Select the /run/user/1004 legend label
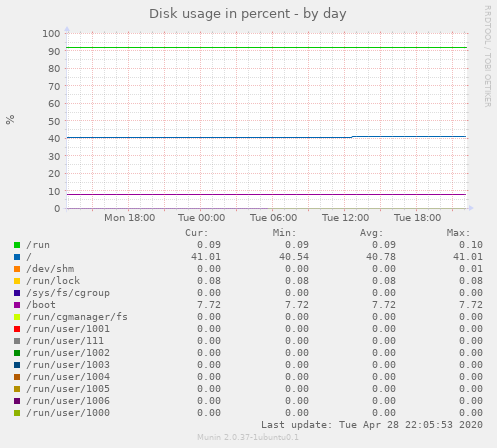The height and width of the screenshot is (448, 497). tap(68, 377)
